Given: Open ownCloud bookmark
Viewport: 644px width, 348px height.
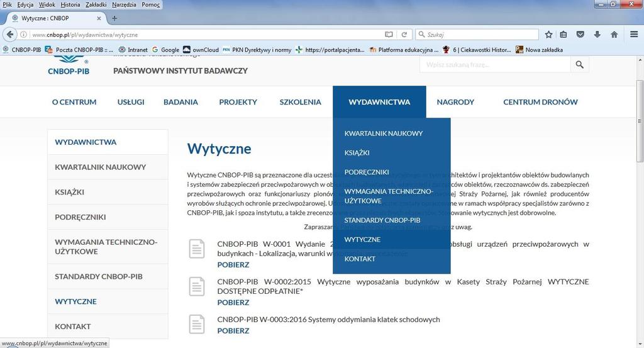Looking at the screenshot, I should (x=201, y=50).
